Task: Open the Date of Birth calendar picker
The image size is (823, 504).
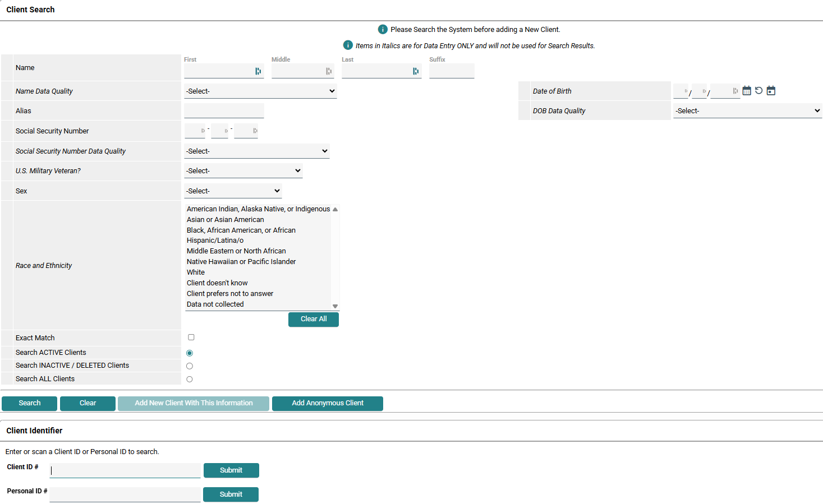Action: pyautogui.click(x=747, y=91)
